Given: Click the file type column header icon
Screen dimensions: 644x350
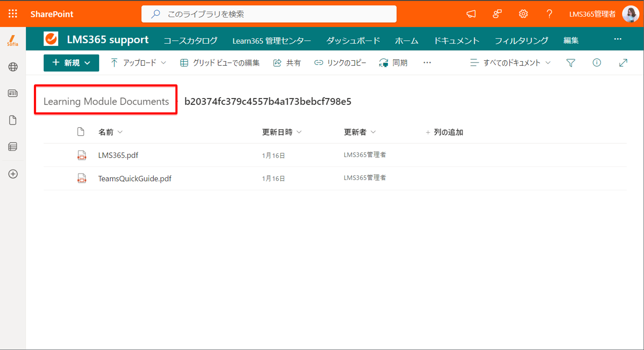Looking at the screenshot, I should tap(80, 132).
